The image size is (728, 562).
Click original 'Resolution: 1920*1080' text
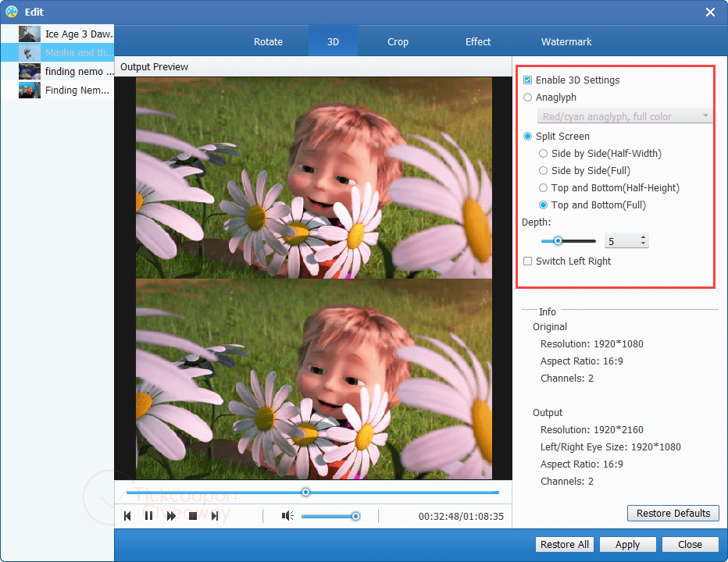click(591, 344)
